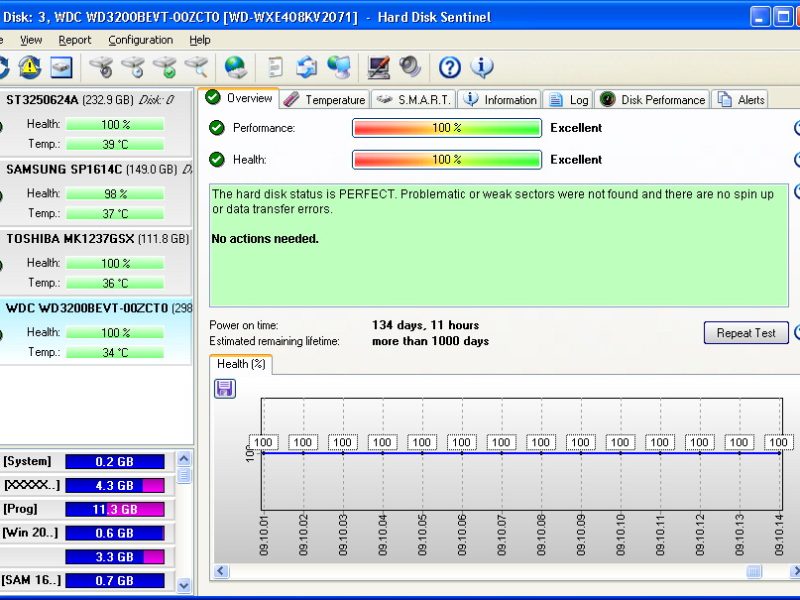
Task: Click the 'more than 1000 days' lifetime value
Action: tap(431, 341)
